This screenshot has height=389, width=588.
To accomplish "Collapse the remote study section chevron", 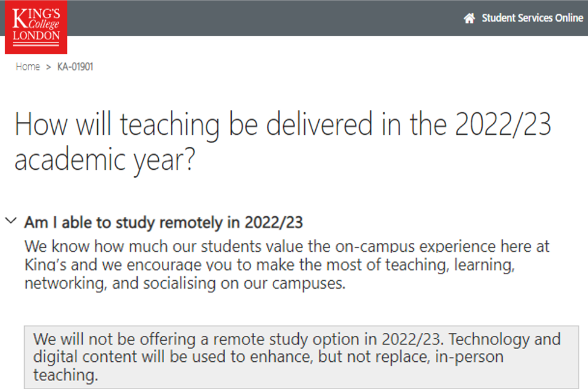I will (11, 221).
